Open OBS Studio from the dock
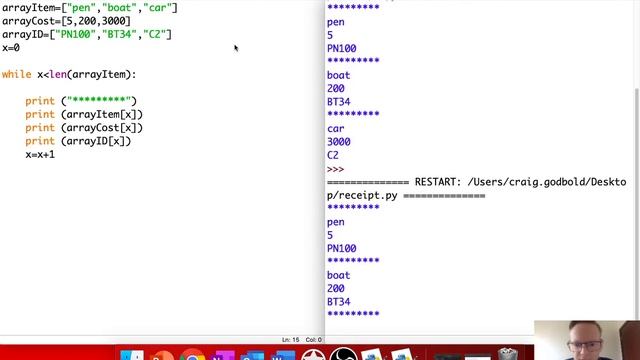Image resolution: width=640 pixels, height=360 pixels. coord(343,354)
